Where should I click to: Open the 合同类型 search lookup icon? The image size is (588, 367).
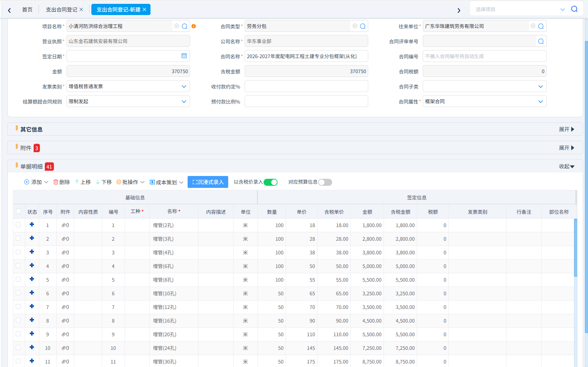pos(363,26)
